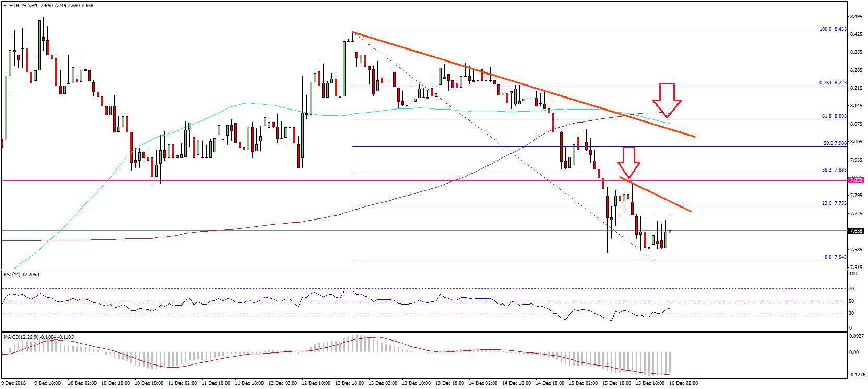Select the black 7.658 current price tag
Screen dimensions: 868x389
[856, 230]
